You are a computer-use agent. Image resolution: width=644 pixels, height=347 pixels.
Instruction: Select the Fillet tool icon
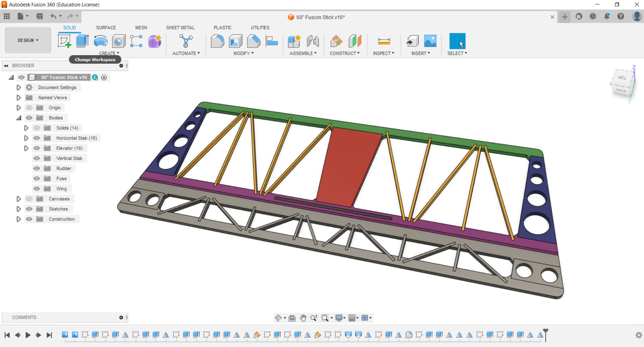[x=217, y=41]
